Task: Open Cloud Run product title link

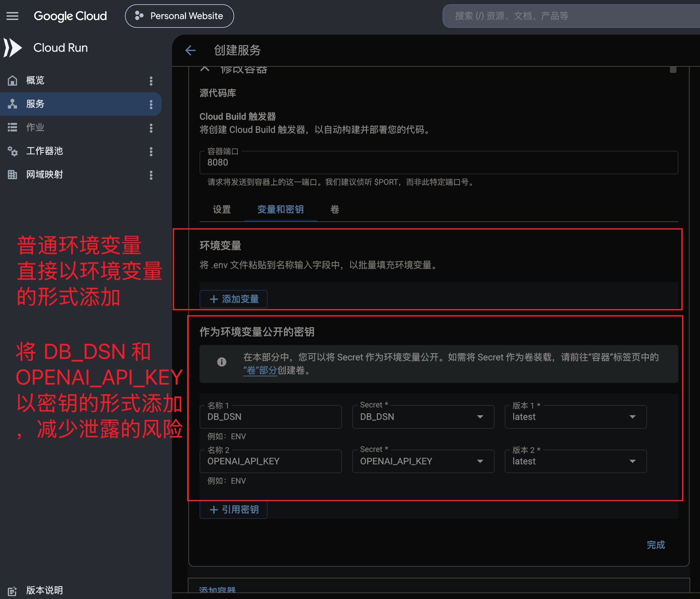Action: [61, 48]
